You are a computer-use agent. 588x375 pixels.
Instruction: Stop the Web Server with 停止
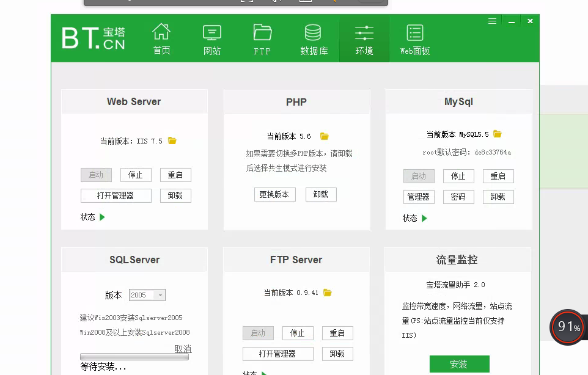tap(136, 175)
